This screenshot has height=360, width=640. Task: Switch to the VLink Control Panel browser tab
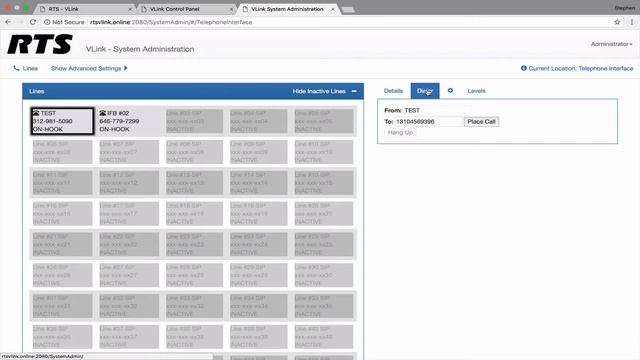tap(187, 9)
